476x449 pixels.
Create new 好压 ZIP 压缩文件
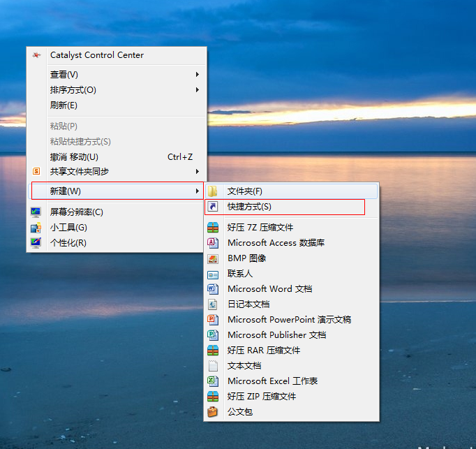pyautogui.click(x=292, y=397)
